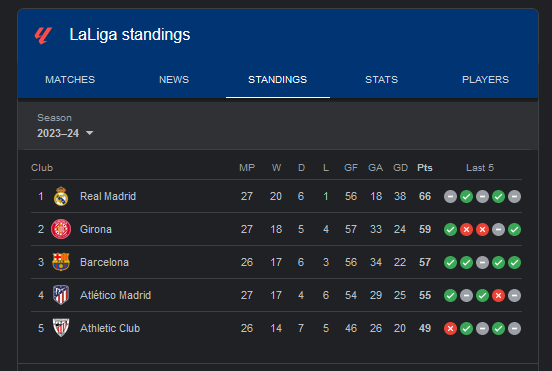Viewport: 552px width, 371px height.
Task: Open the Season 2023–24 dropdown
Action: point(65,133)
